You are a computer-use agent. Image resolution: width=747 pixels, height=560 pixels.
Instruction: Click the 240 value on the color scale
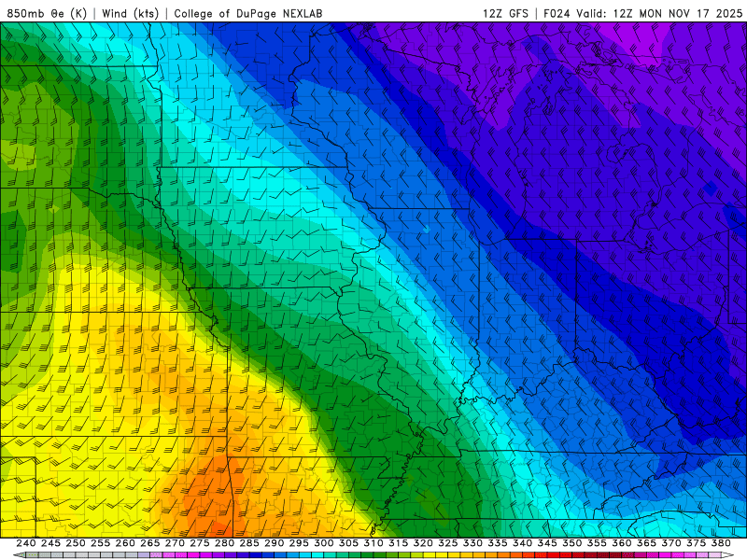[x=26, y=543]
